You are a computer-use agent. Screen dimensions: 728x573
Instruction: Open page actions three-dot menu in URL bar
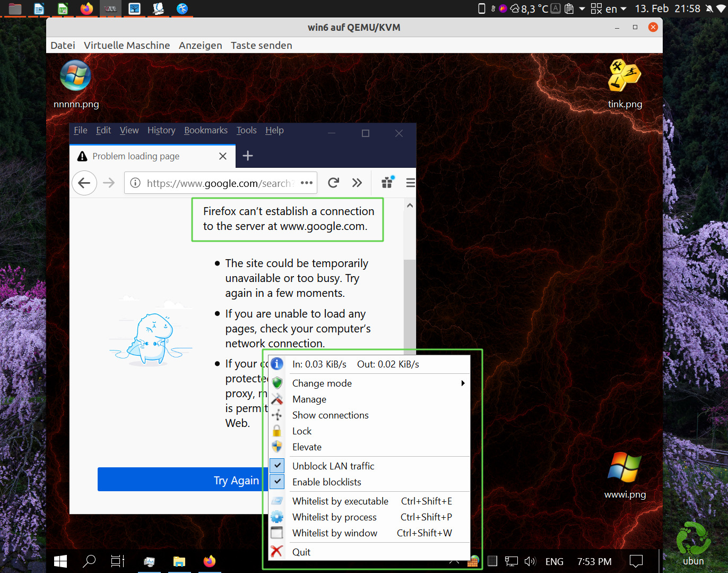(x=307, y=183)
